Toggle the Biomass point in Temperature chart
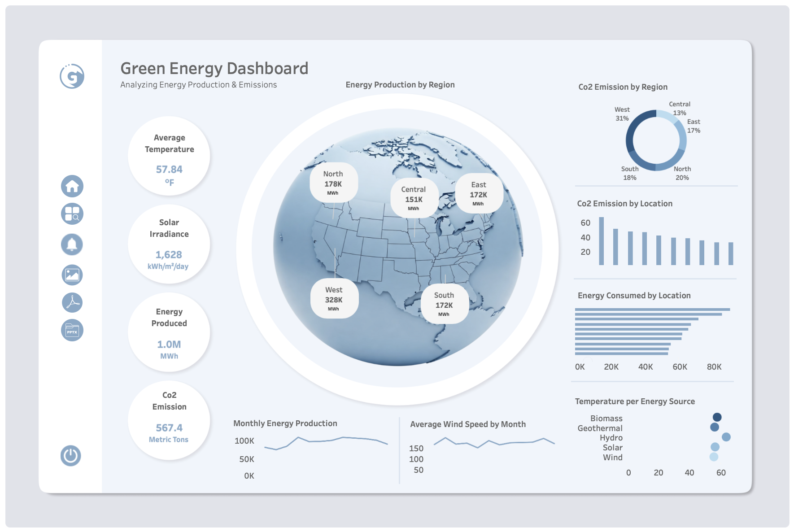This screenshot has width=794, height=532. [717, 416]
